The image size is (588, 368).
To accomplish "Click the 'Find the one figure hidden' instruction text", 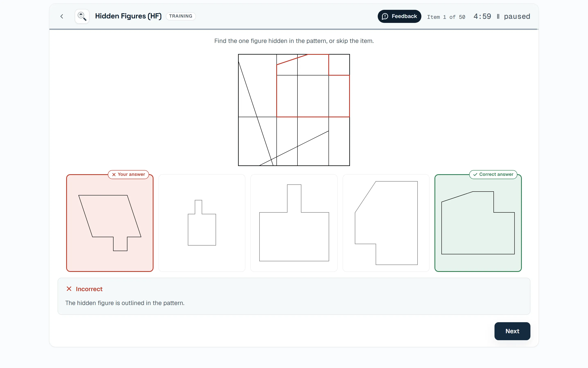I will pyautogui.click(x=294, y=41).
